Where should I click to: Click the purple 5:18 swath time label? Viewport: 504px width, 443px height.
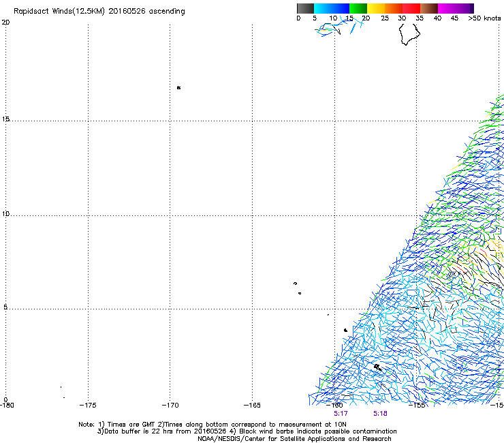pos(380,414)
